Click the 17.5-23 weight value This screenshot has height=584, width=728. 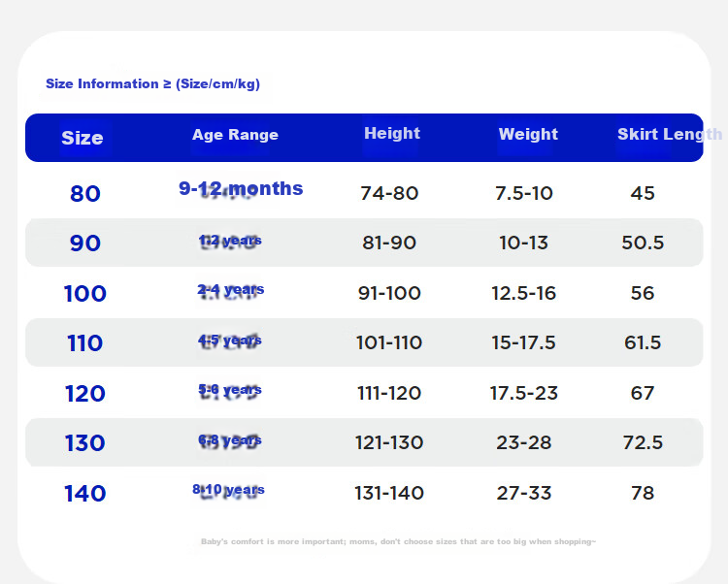pos(524,393)
